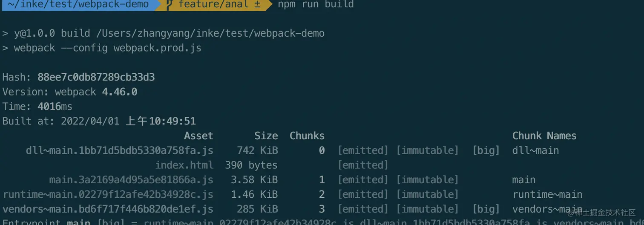The width and height of the screenshot is (644, 225).
Task: Click the [big] flag on the dll~main row
Action: (486, 150)
